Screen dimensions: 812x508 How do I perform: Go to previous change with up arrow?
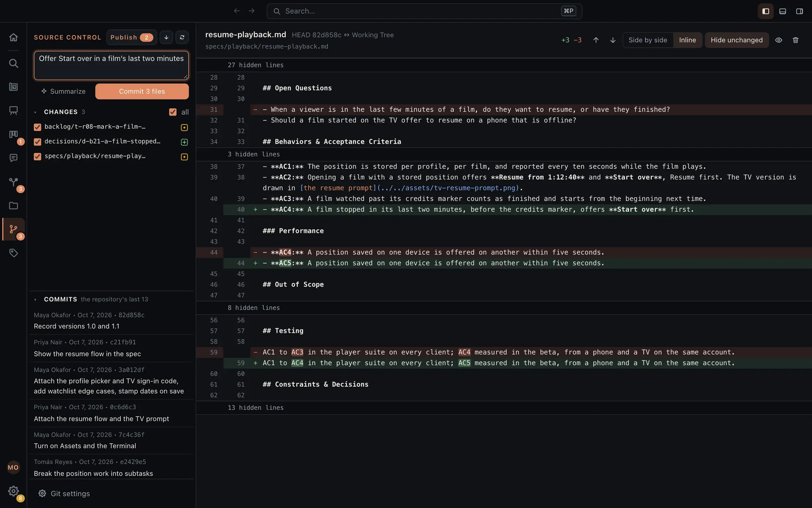point(596,40)
